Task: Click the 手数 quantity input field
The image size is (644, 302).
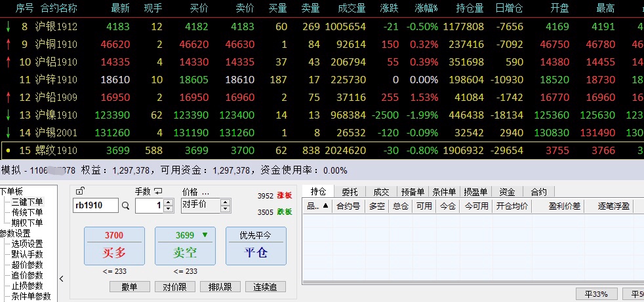Action: pyautogui.click(x=149, y=206)
